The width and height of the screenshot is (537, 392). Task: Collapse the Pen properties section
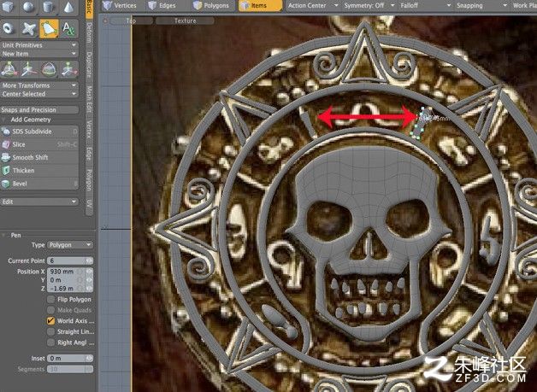point(3,236)
